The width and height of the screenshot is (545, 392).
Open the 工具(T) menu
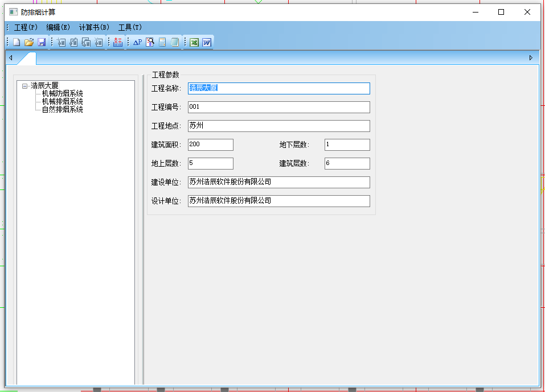pyautogui.click(x=129, y=27)
